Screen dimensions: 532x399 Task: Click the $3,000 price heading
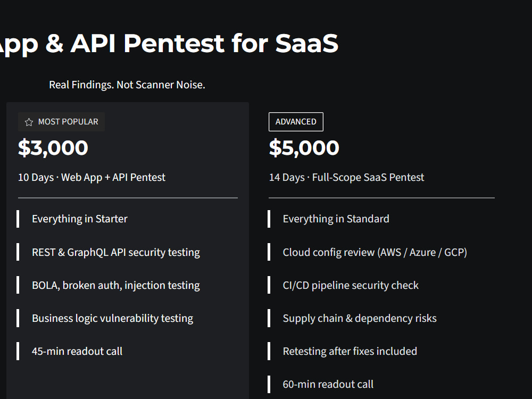coord(53,147)
